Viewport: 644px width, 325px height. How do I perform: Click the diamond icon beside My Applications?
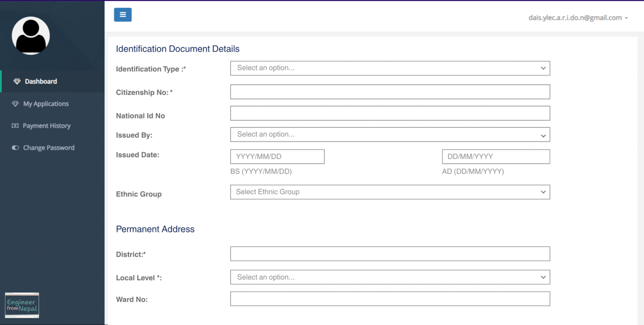point(16,104)
